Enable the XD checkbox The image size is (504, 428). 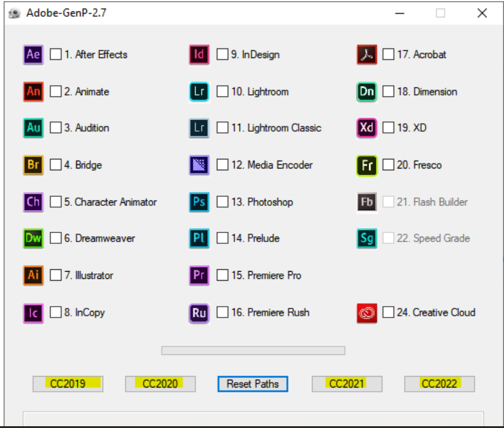click(389, 127)
